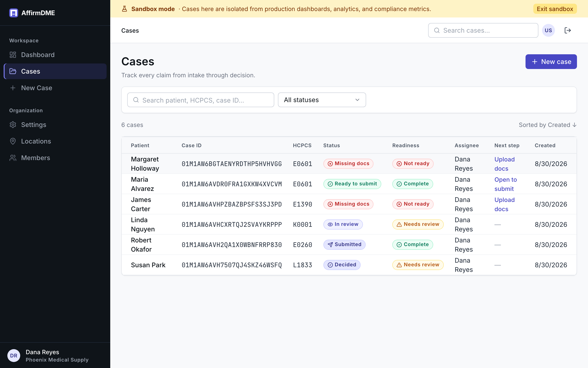This screenshot has width=588, height=368.
Task: Open Members page in sidebar
Action: tap(55, 158)
